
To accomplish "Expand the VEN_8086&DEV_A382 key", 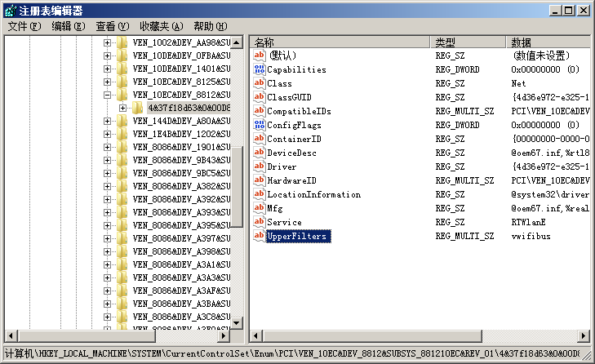I will coord(108,186).
